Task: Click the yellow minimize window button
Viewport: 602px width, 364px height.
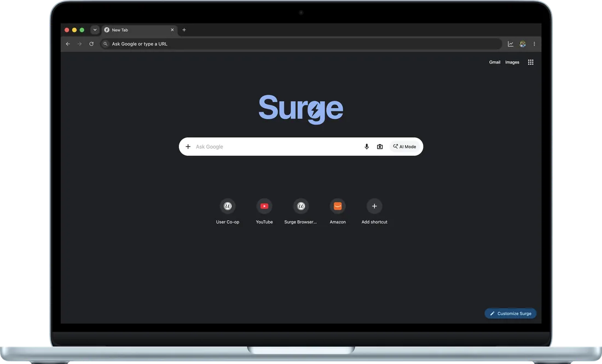Action: click(74, 30)
